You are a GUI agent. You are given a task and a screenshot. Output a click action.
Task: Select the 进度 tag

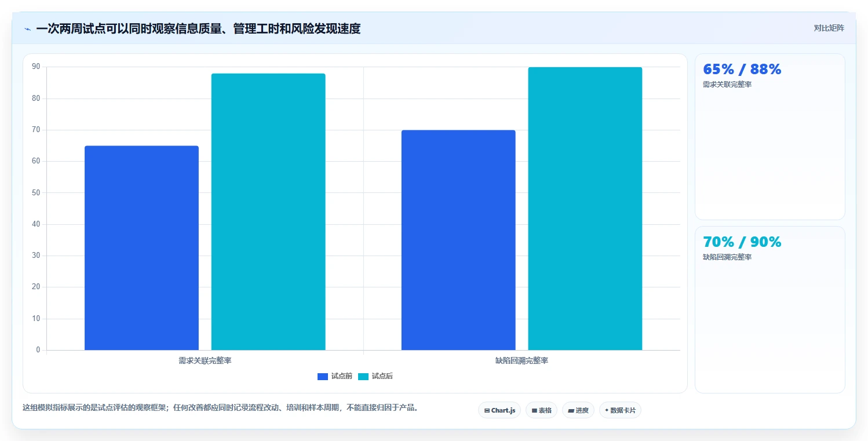(578, 410)
